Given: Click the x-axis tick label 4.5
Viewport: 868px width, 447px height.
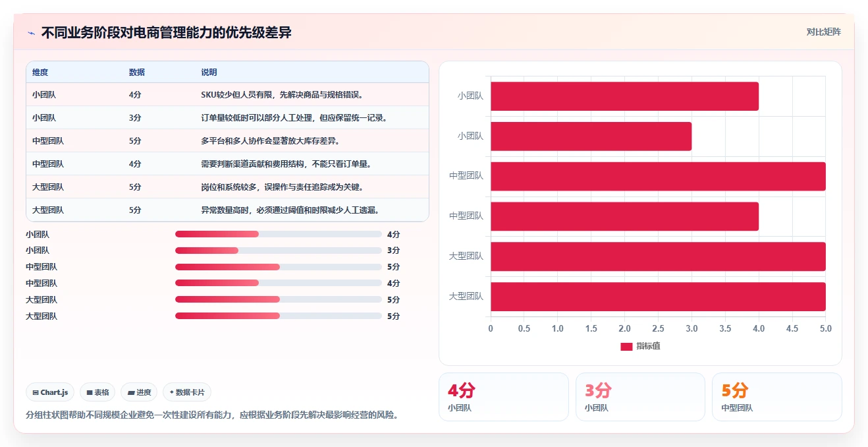Looking at the screenshot, I should [792, 328].
